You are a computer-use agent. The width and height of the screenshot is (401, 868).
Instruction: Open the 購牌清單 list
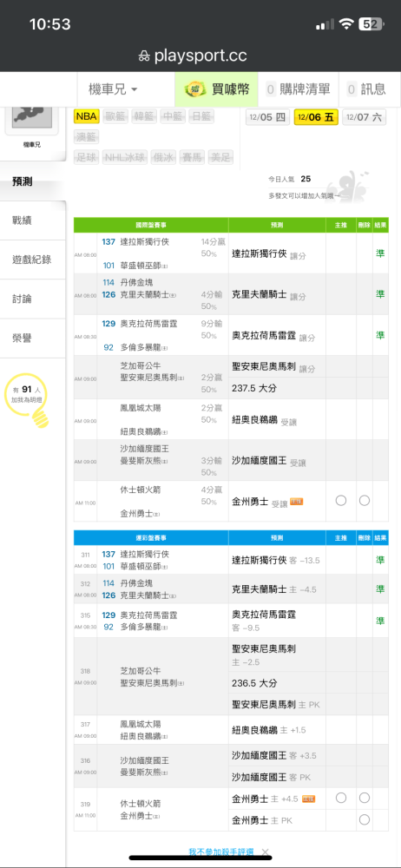tap(299, 89)
